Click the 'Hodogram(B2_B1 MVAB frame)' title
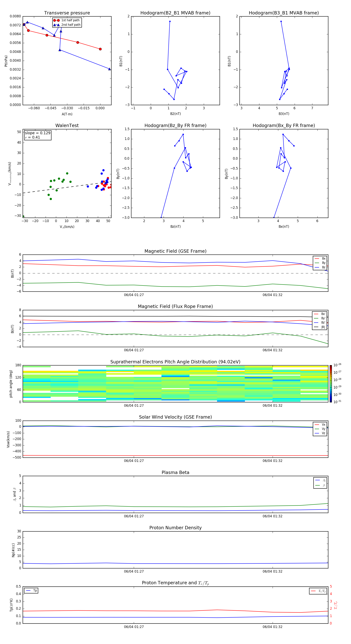 [x=175, y=13]
